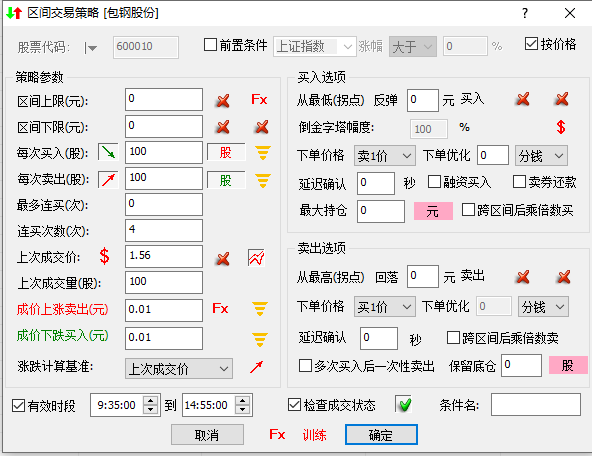592x456 pixels.
Task: Click red up-arrow icon beside 每次卖出
Action: pyautogui.click(x=108, y=179)
